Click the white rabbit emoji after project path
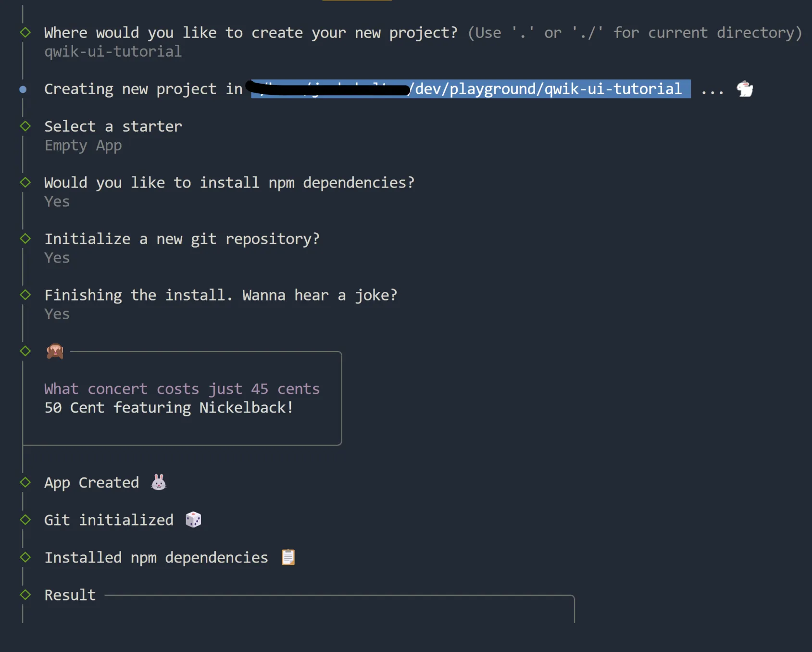 (x=745, y=89)
